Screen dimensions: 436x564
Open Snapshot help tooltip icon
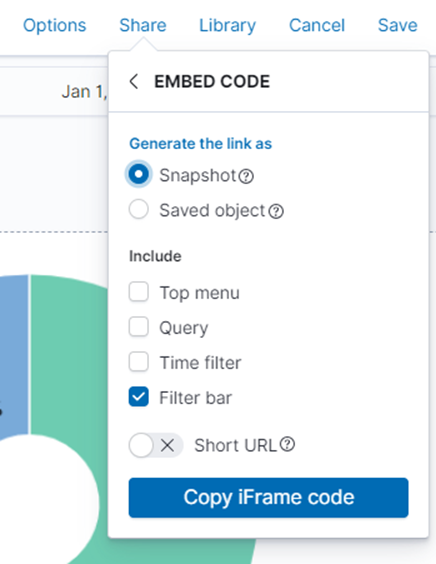[246, 176]
